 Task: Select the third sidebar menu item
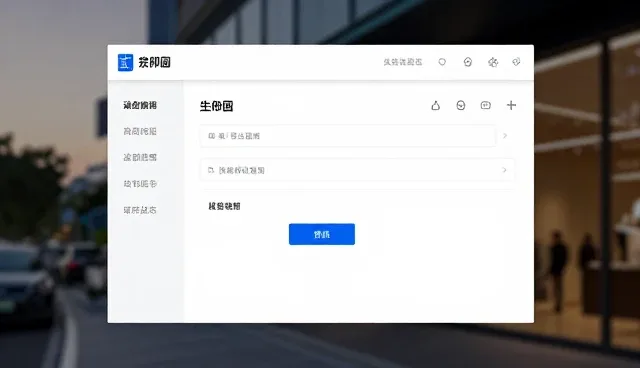(x=140, y=157)
